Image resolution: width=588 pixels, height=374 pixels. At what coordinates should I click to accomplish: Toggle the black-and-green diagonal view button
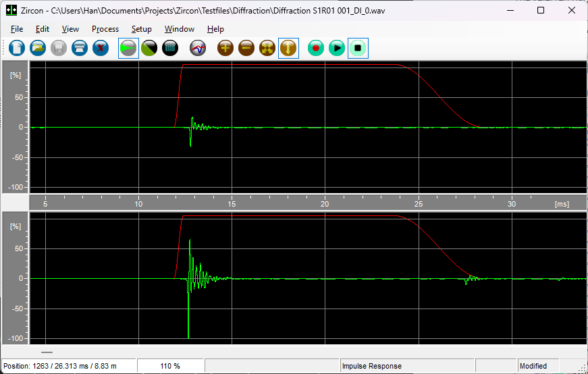[149, 48]
